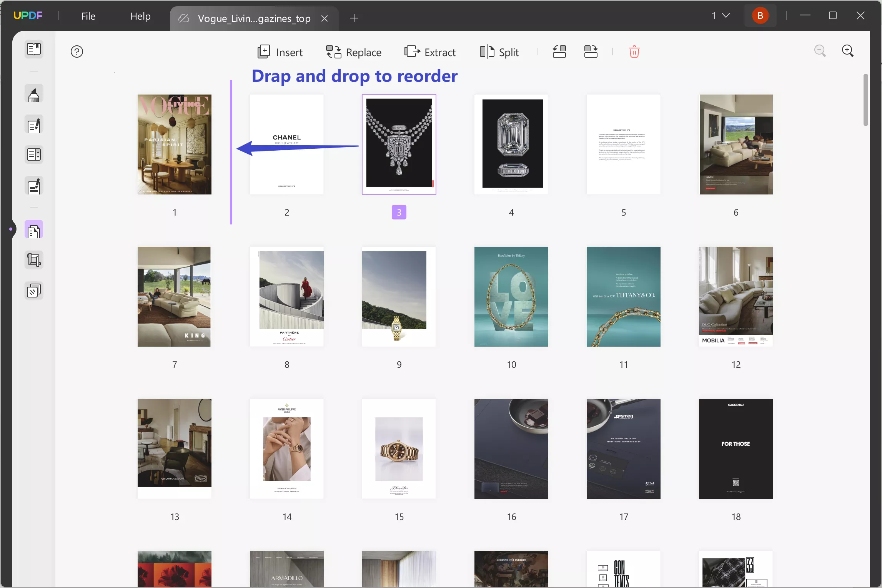Click the page thumbnail organizer icon
Screen dimensions: 882x588
click(x=34, y=230)
